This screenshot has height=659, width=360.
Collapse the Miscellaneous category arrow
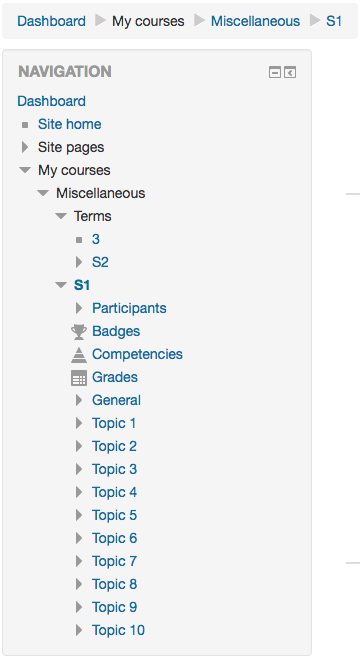click(x=43, y=193)
